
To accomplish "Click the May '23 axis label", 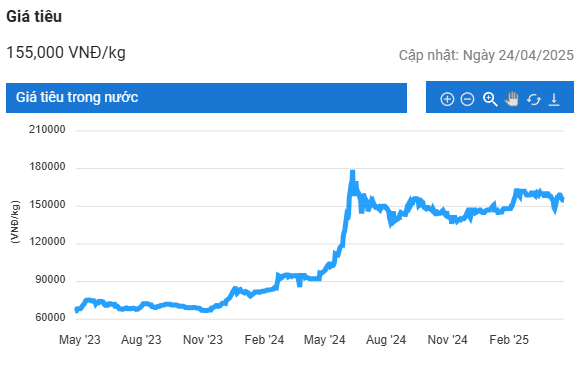I will pos(80,340).
